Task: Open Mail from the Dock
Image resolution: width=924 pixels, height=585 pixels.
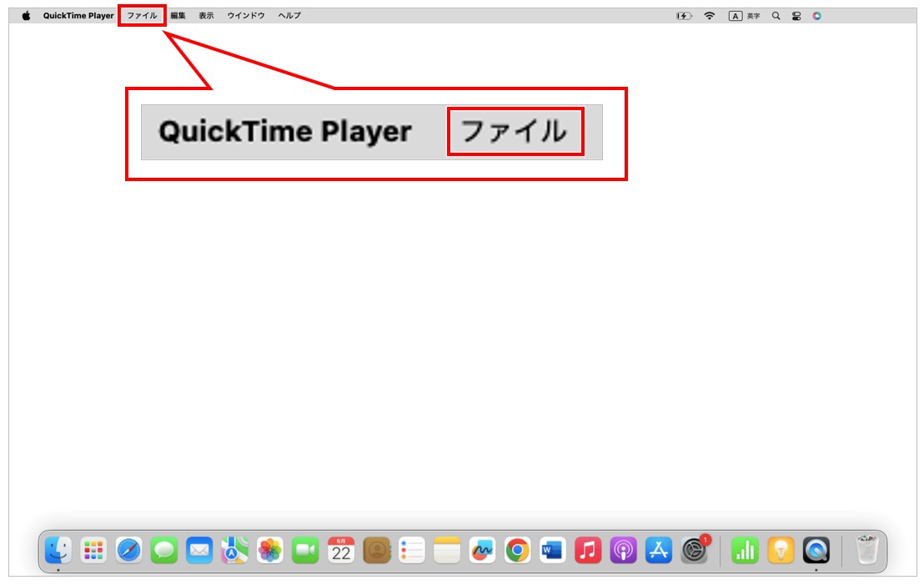Action: [x=200, y=550]
